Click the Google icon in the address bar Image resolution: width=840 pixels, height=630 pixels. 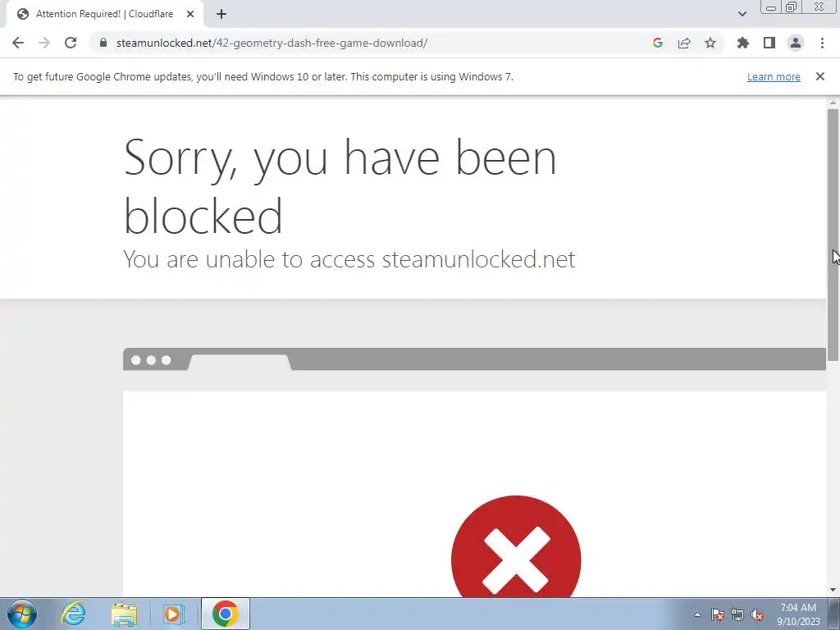coord(658,43)
